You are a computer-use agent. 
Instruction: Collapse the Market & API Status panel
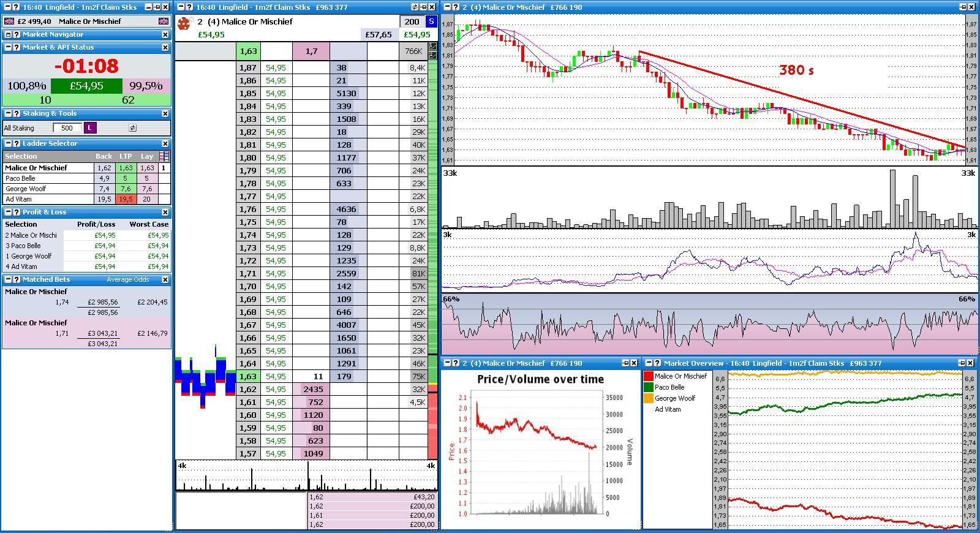coord(8,47)
